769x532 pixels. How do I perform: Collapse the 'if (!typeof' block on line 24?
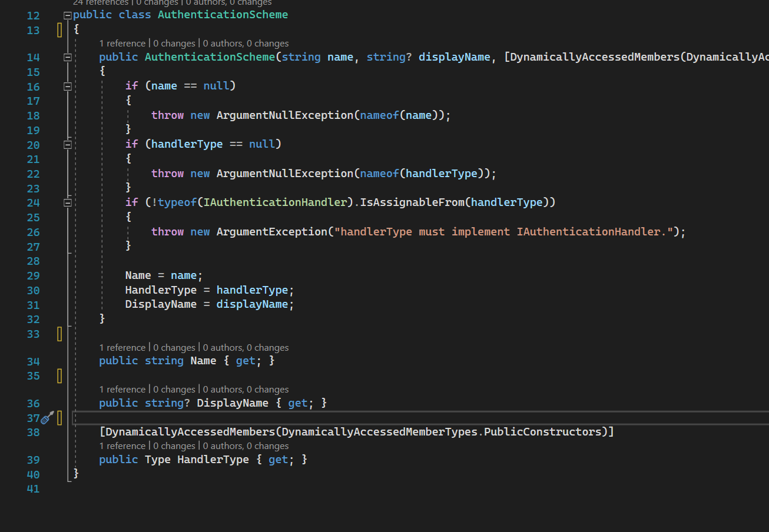68,202
